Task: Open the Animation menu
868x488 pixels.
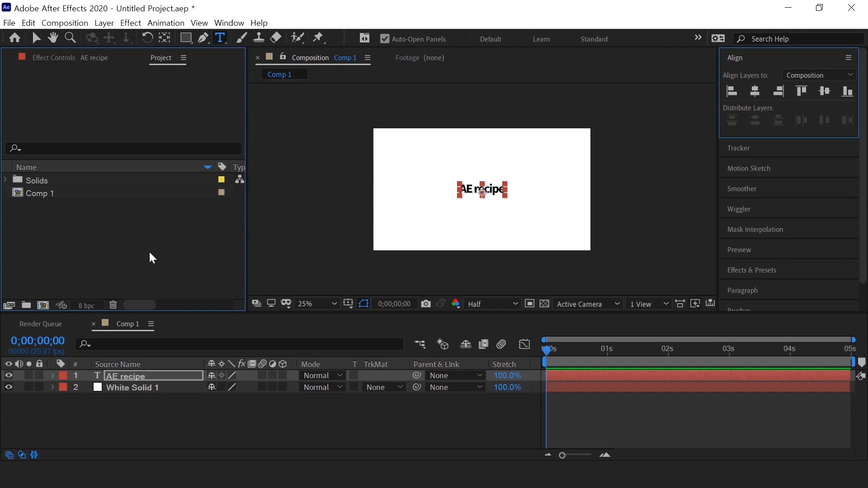Action: click(x=165, y=23)
